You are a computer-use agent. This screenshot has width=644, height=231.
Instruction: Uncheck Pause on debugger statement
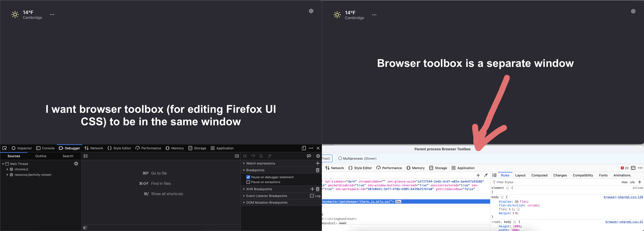248,177
